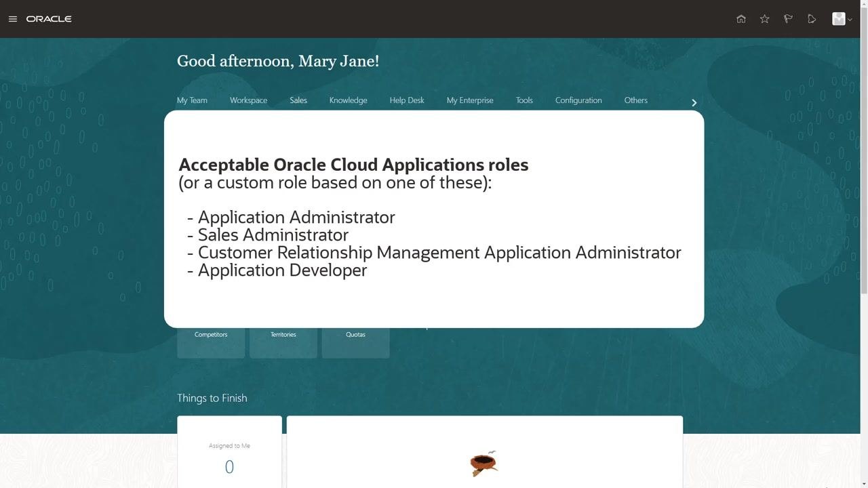
Task: Open the Watchlist flag icon
Action: point(788,19)
